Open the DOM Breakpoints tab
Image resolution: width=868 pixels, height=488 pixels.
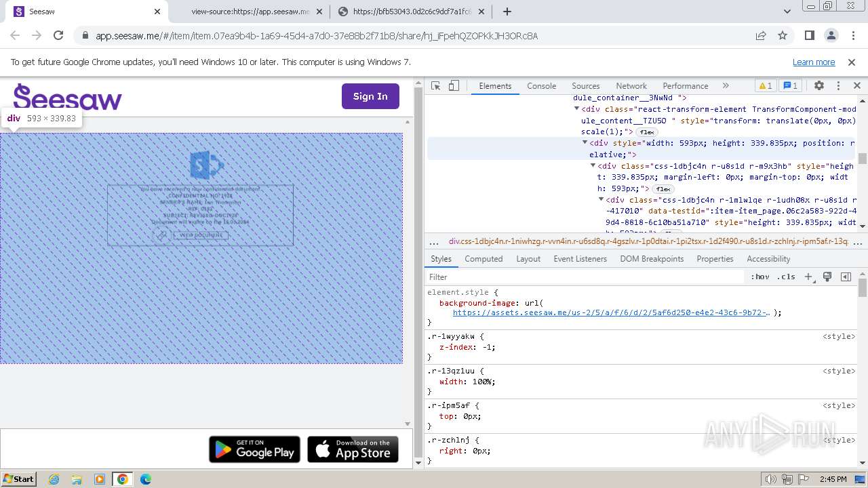(x=652, y=259)
